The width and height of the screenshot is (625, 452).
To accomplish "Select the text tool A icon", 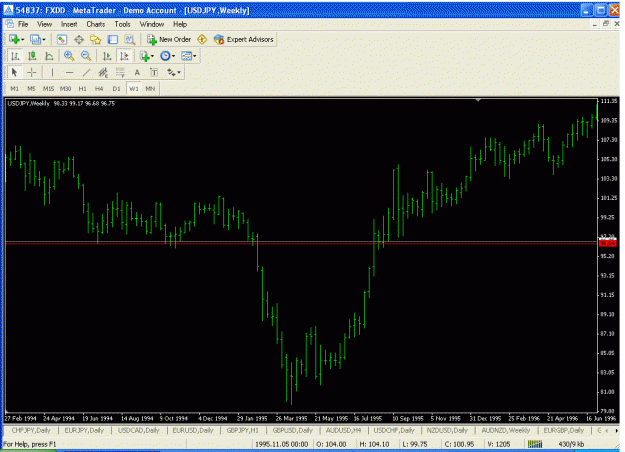I will click(x=137, y=73).
